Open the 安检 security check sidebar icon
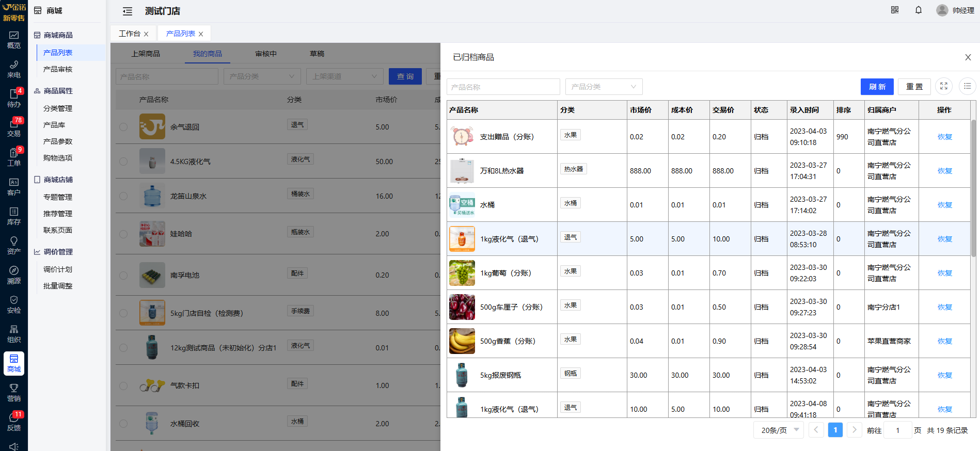The image size is (980, 451). click(14, 304)
